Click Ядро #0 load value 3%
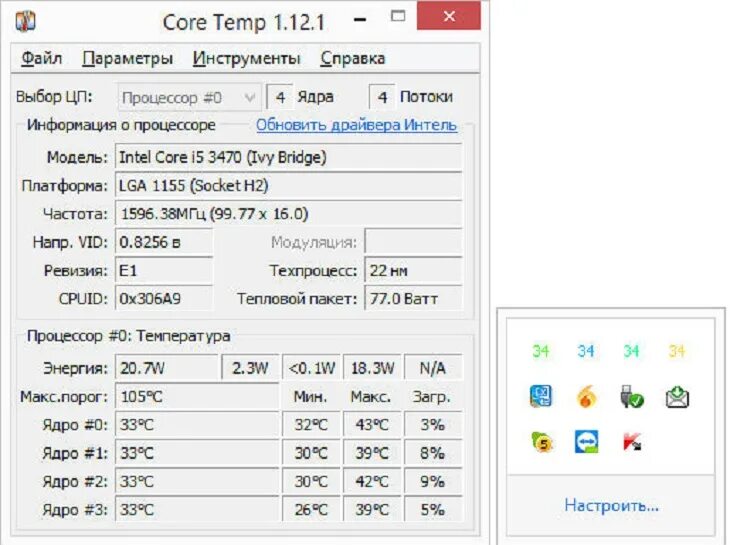 [433, 425]
